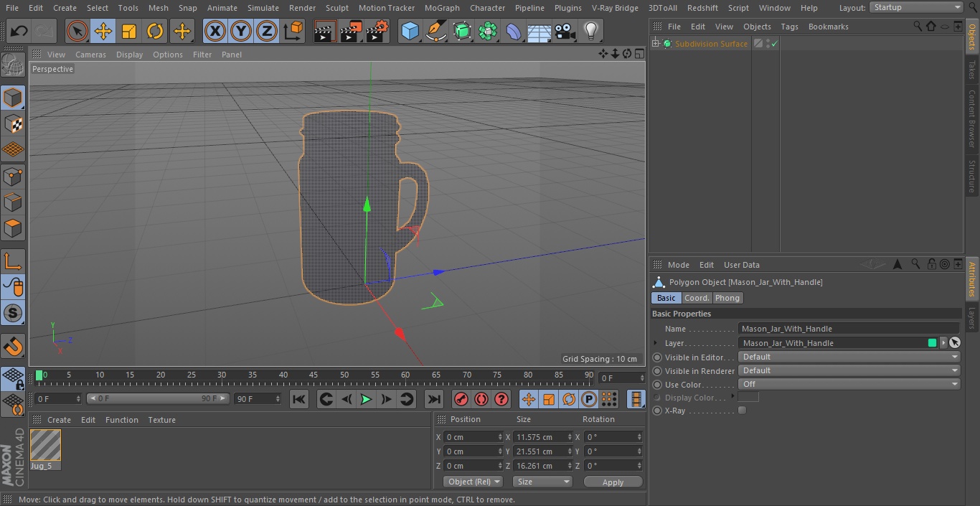Toggle Y axis lock
Image resolution: width=980 pixels, height=506 pixels.
click(241, 32)
